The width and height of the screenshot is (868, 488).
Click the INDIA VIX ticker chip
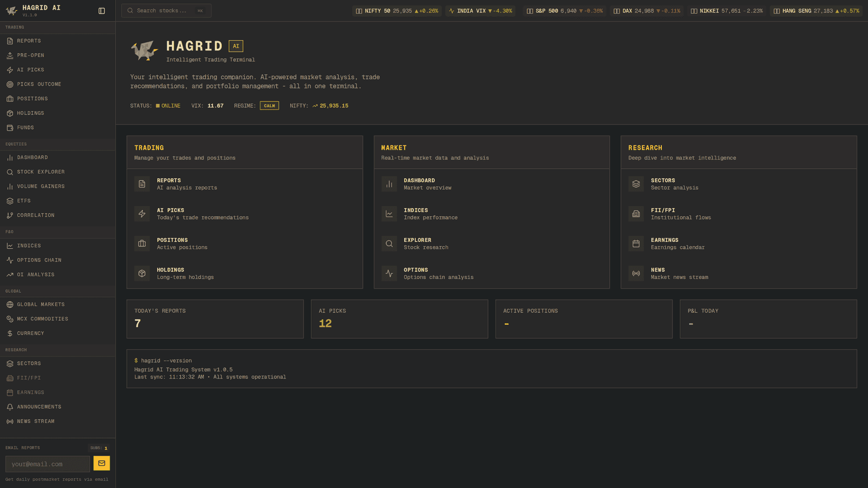click(x=481, y=11)
